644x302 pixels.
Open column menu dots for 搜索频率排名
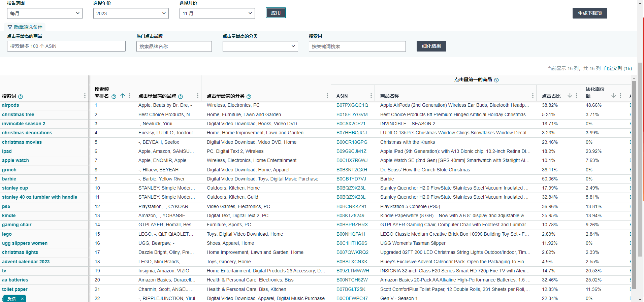coord(129,96)
